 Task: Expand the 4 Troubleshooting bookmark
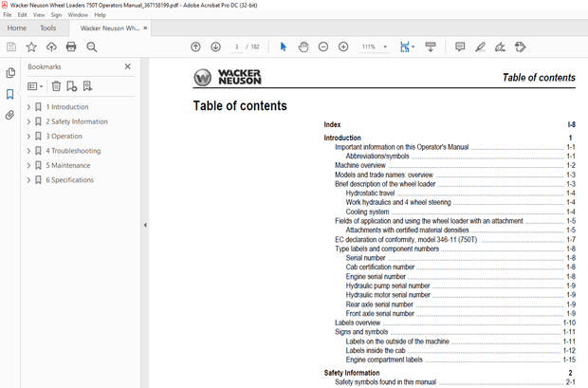point(28,151)
